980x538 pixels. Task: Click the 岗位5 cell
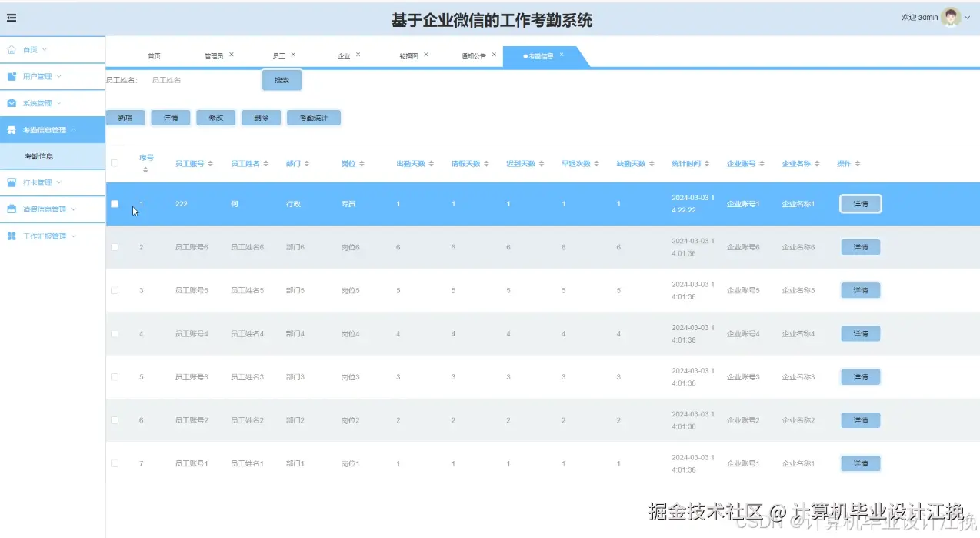click(x=350, y=290)
